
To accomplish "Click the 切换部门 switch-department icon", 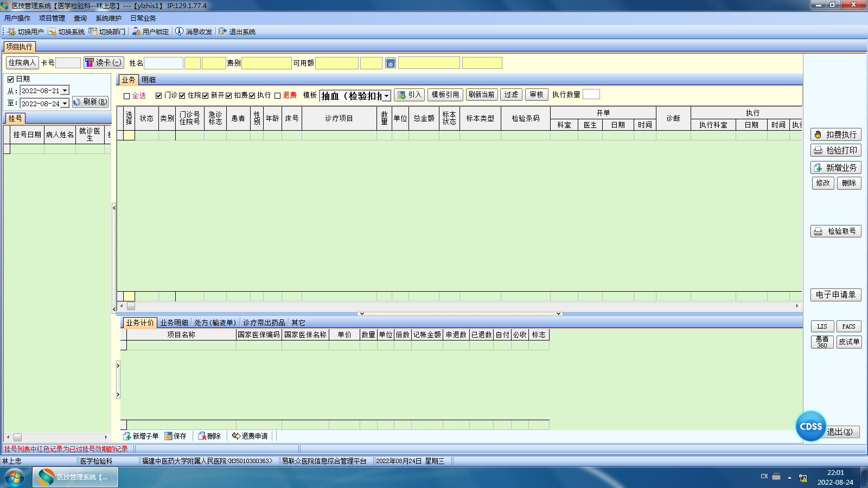I will click(x=93, y=31).
